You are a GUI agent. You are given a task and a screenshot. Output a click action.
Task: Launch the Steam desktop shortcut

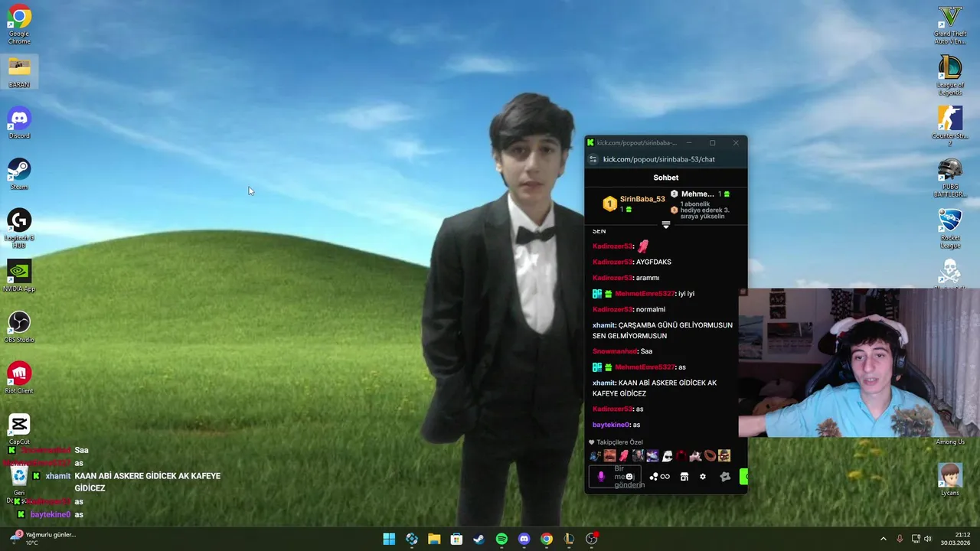tap(19, 174)
